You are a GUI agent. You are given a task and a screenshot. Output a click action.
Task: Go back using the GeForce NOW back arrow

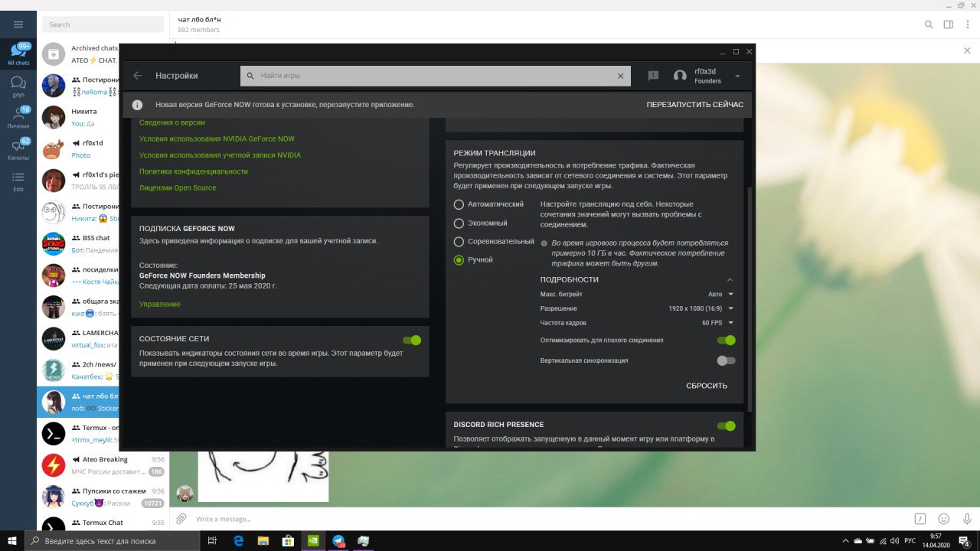coord(138,76)
